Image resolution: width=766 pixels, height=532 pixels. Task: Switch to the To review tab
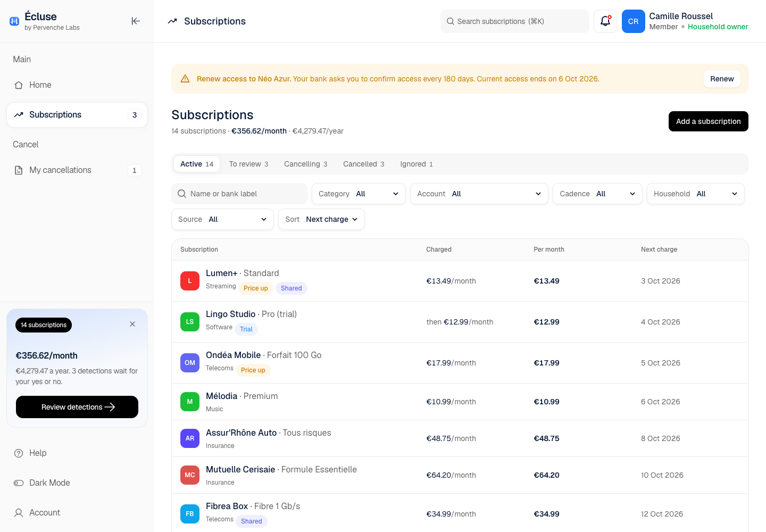248,164
